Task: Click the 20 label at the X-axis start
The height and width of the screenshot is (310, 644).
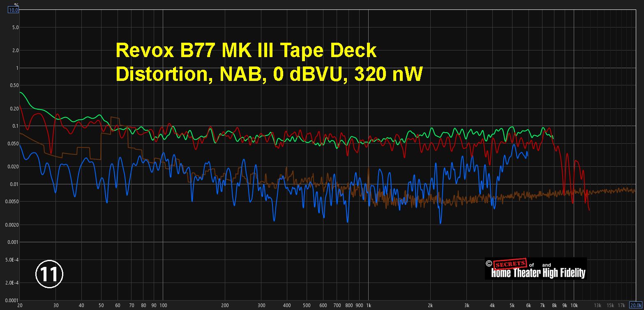Action: [20, 305]
